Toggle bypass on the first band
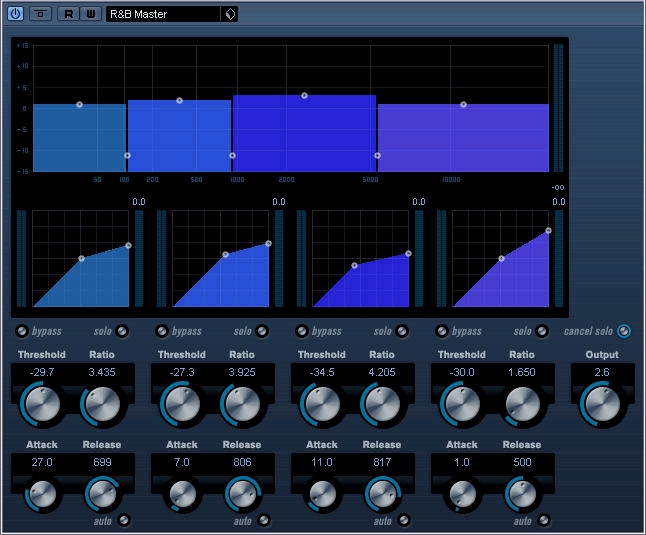This screenshot has height=535, width=646. (x=21, y=331)
